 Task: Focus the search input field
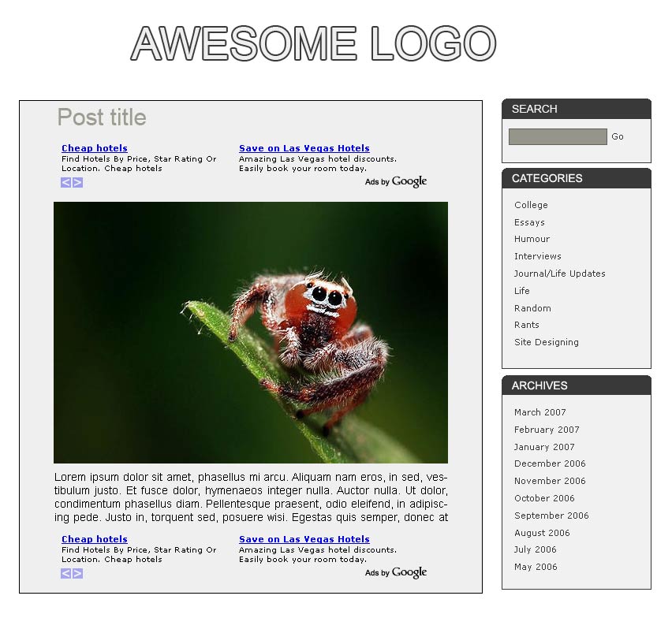click(x=558, y=136)
